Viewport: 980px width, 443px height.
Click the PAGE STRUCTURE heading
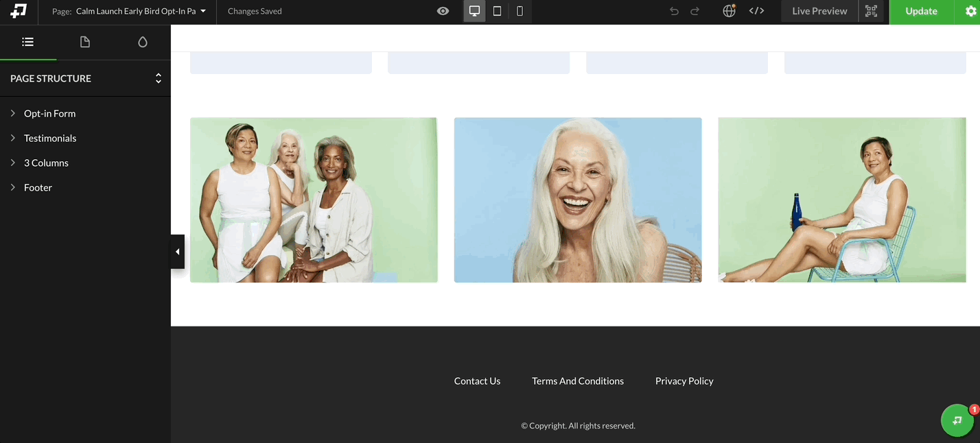[x=51, y=78]
